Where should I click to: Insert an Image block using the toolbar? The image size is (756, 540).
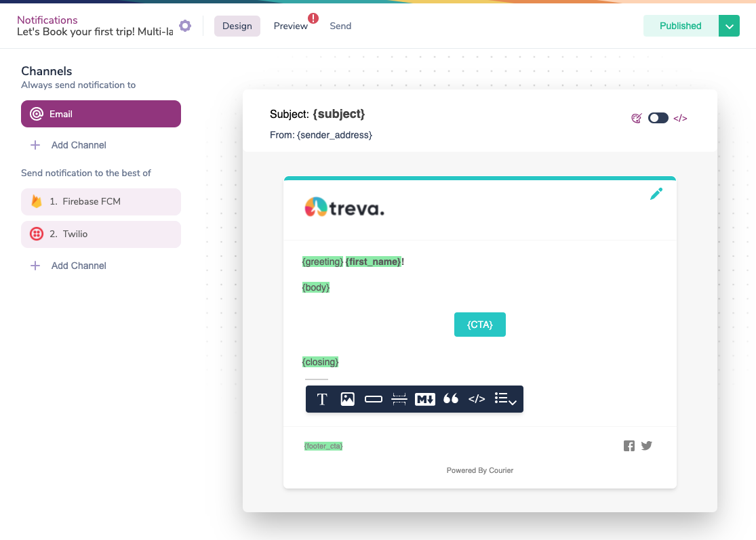click(347, 399)
